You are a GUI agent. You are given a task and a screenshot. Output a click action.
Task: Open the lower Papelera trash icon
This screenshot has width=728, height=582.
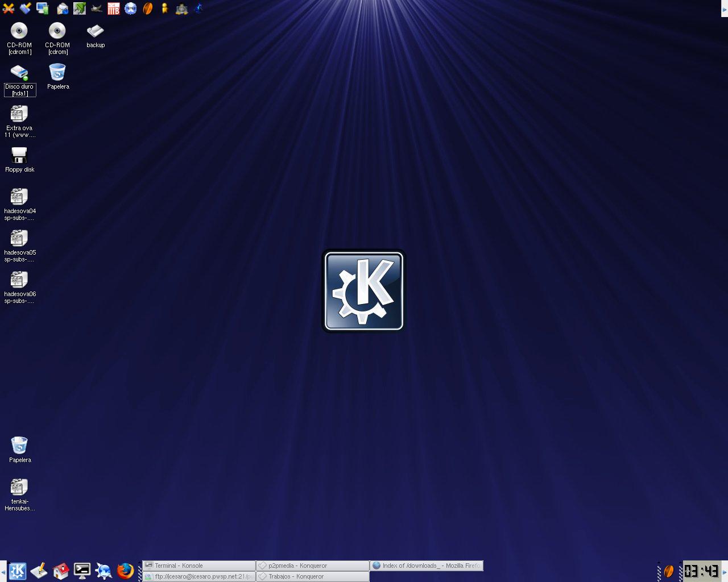(x=20, y=450)
